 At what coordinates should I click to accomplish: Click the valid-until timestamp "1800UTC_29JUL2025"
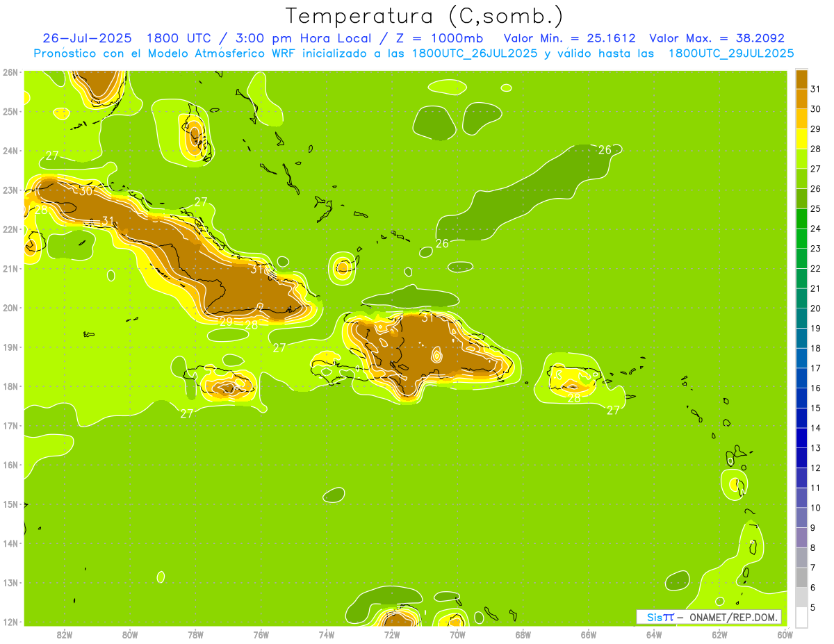[731, 53]
